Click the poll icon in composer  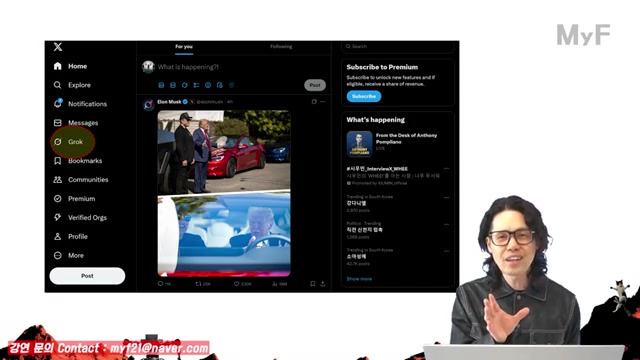pyautogui.click(x=196, y=85)
